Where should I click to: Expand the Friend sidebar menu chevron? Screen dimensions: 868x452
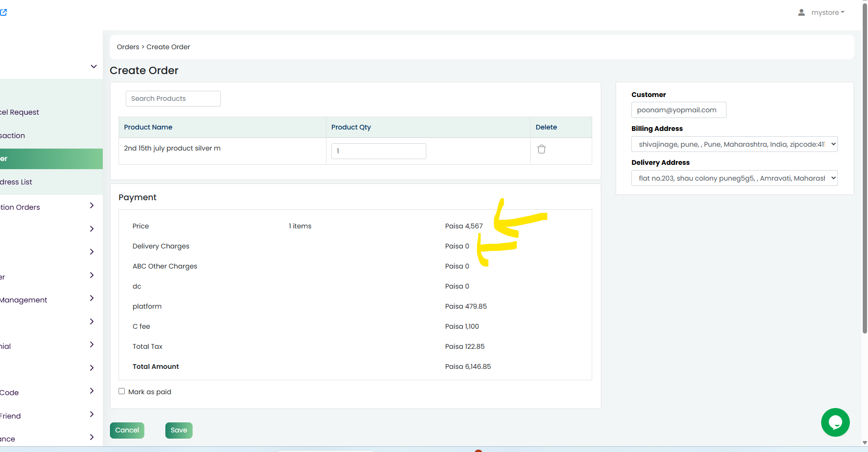(92, 414)
